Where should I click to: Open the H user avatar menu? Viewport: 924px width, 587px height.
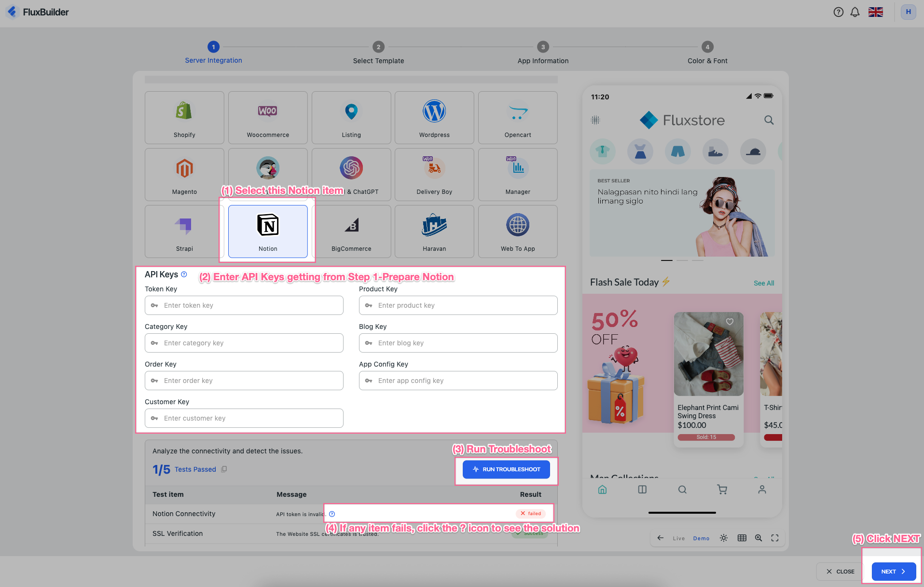[909, 12]
